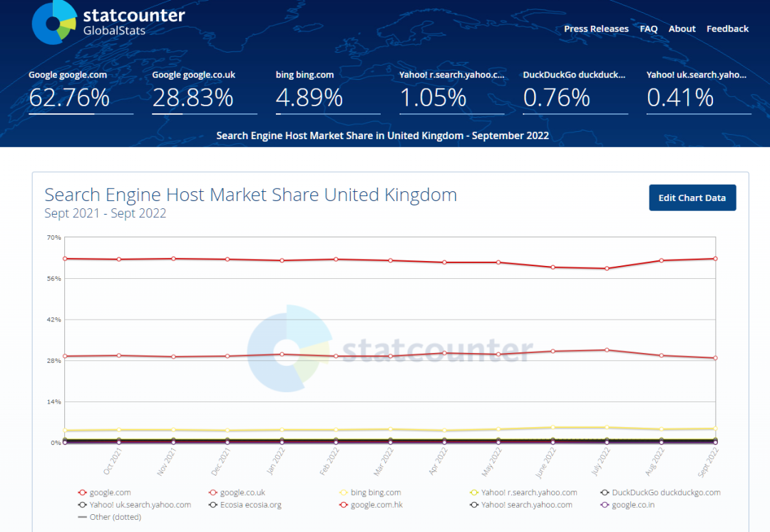Click the Sept 2022 point on google.com line
The width and height of the screenshot is (770, 532).
point(715,259)
